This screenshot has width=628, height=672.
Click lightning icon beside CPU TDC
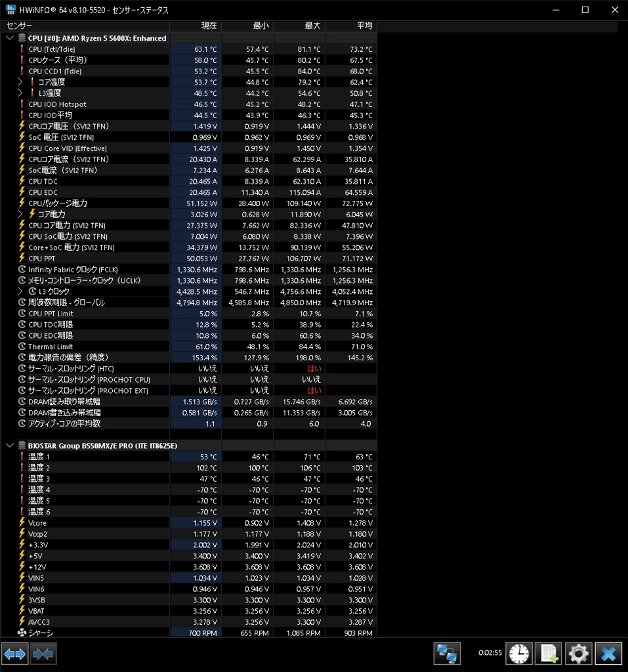click(x=22, y=181)
